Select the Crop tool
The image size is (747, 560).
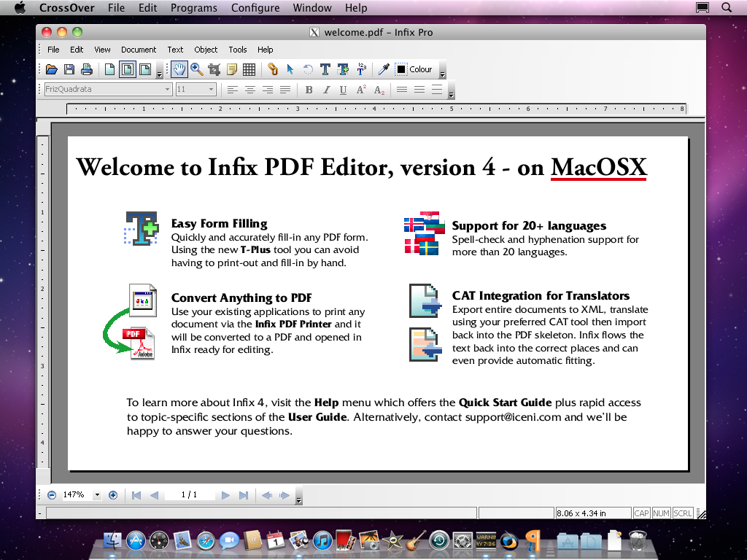coord(216,69)
